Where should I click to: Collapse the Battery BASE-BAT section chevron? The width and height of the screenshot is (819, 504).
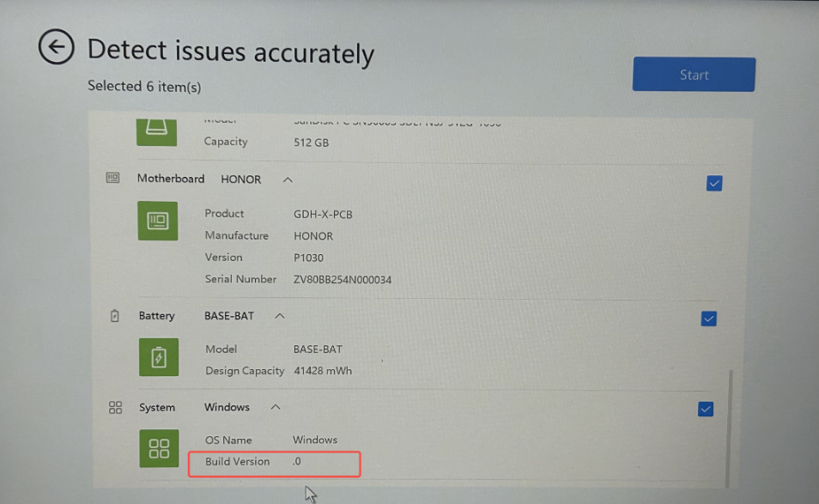pos(279,316)
